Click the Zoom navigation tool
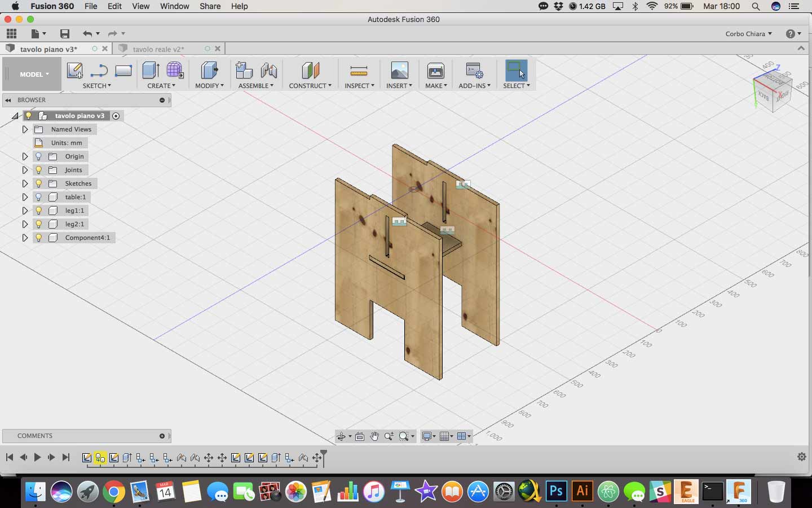 (x=389, y=436)
